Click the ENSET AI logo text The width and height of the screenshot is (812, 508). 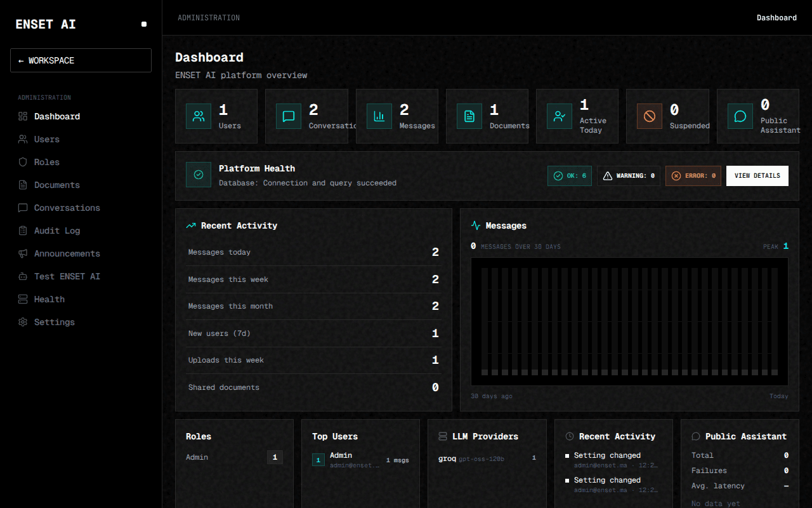pos(46,24)
